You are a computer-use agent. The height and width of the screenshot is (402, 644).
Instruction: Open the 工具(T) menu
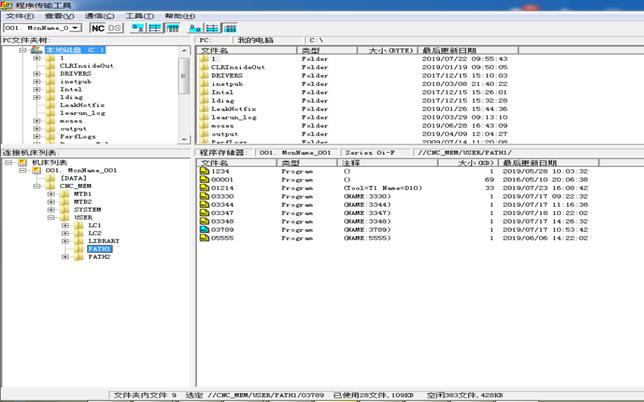pyautogui.click(x=140, y=16)
